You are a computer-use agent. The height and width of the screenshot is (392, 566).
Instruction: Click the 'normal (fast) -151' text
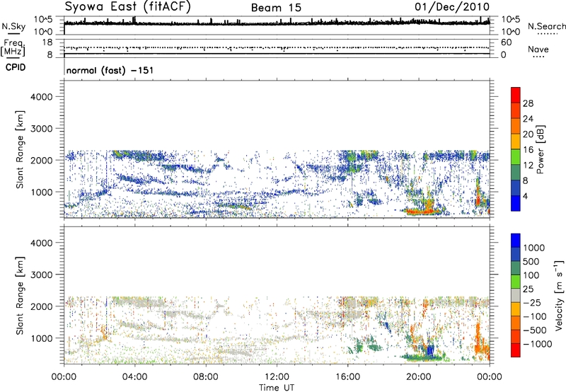[x=110, y=70]
